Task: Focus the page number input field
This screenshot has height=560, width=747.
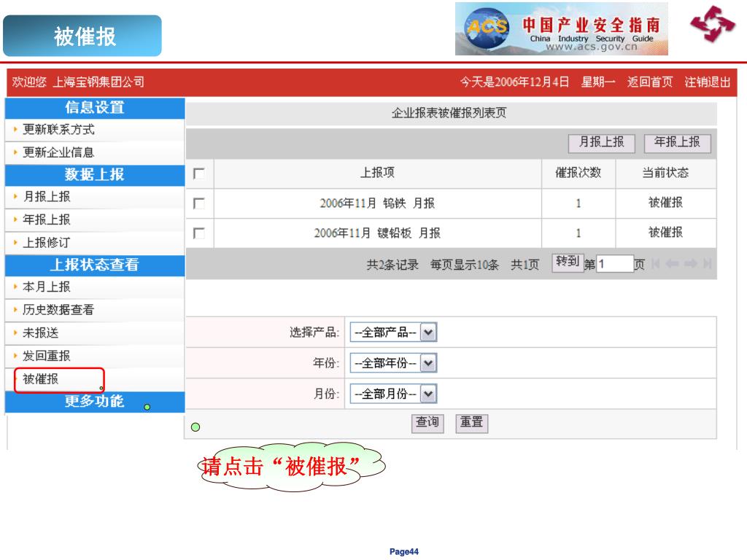Action: [614, 264]
